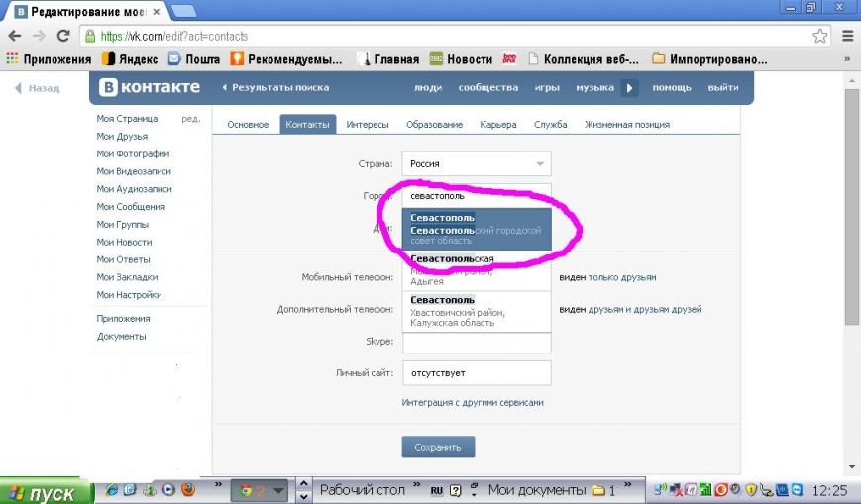Open Мои Аудиозаписи

point(134,189)
